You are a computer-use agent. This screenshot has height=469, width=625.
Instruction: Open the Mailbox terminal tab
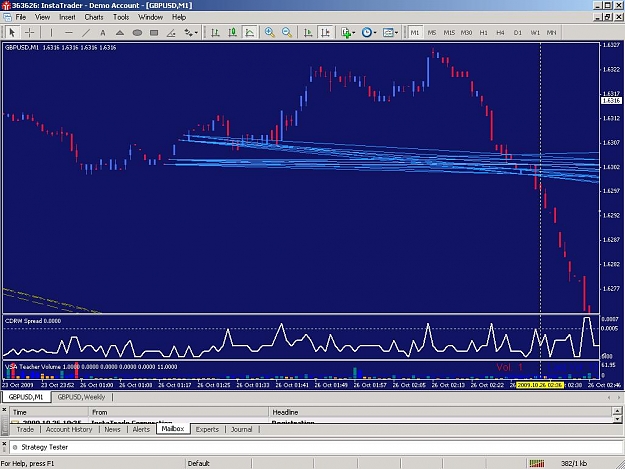click(173, 429)
